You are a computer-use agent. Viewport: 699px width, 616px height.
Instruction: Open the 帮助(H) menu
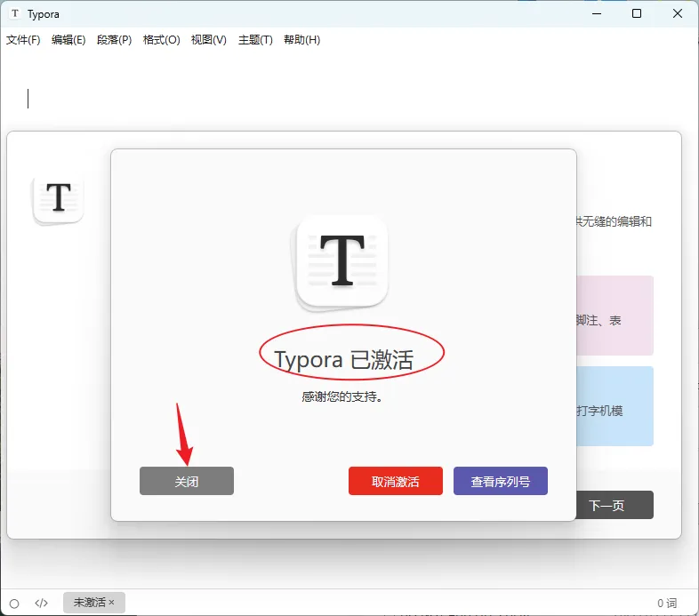(x=301, y=40)
